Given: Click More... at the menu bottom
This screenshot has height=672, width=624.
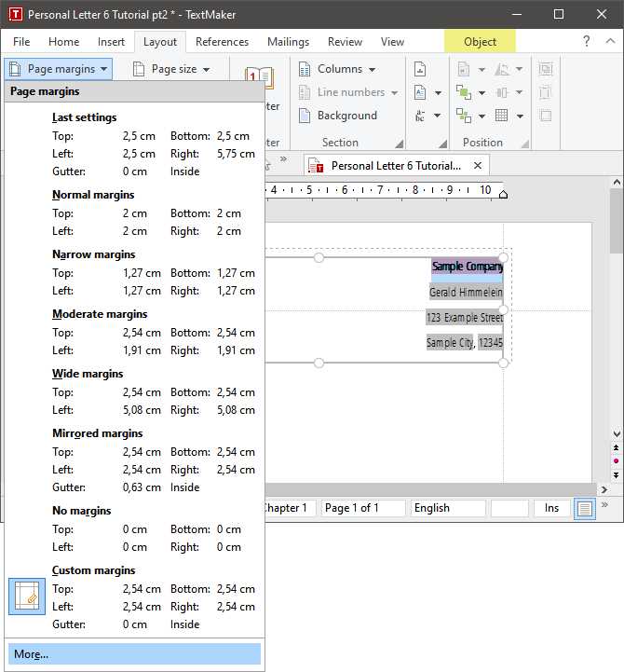Looking at the screenshot, I should (x=134, y=654).
